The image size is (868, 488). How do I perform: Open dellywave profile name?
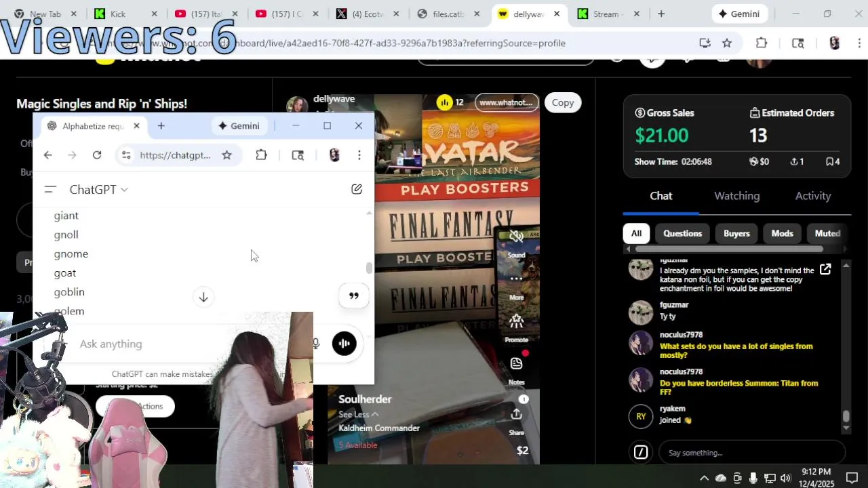(x=334, y=99)
